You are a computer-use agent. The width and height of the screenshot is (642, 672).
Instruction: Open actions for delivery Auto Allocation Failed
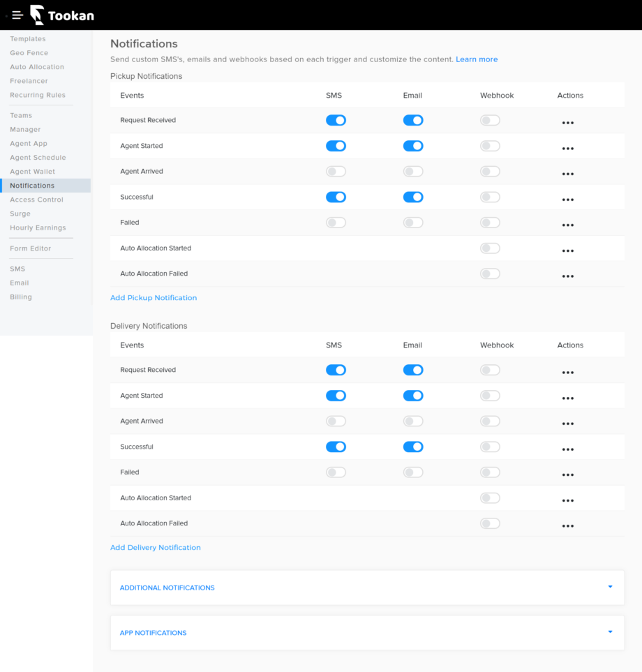(x=567, y=525)
